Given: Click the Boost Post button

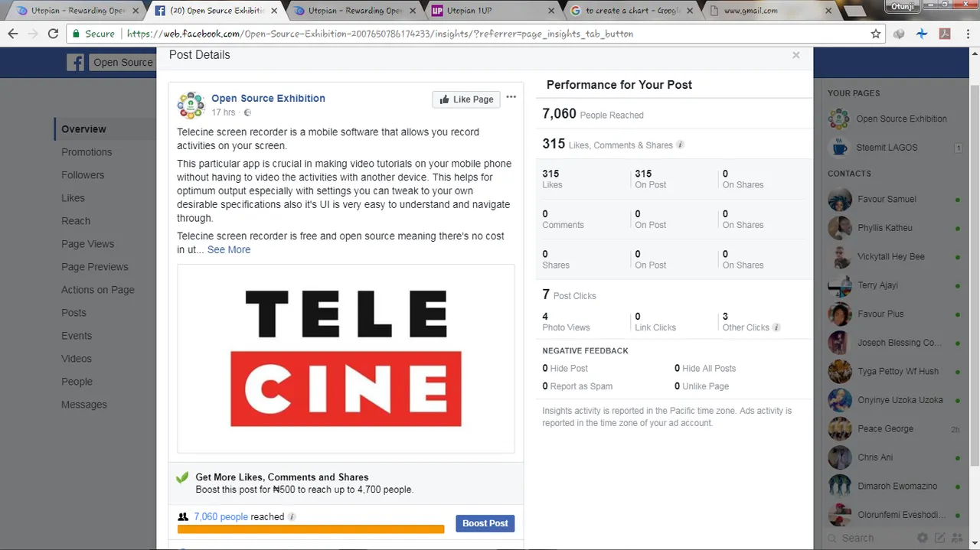Looking at the screenshot, I should tap(485, 523).
